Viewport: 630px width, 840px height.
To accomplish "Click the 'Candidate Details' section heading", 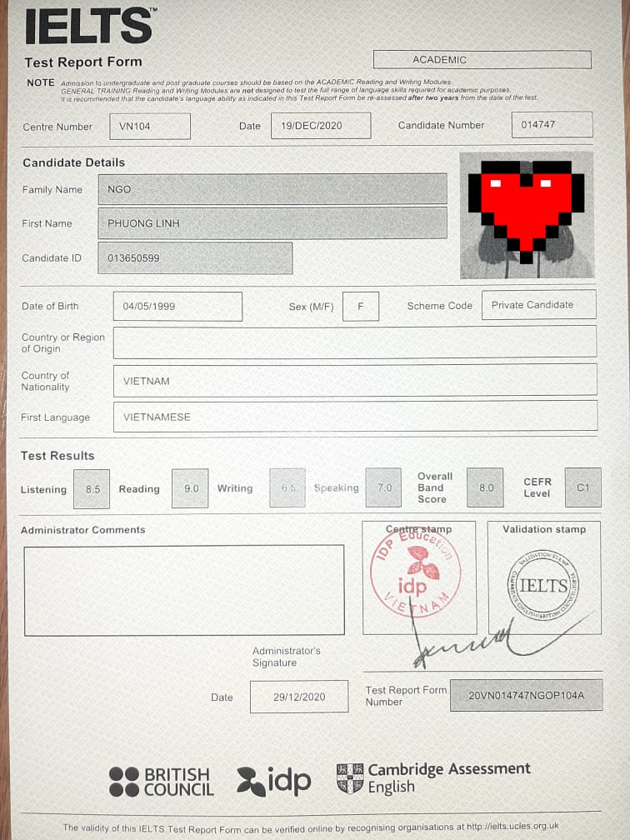I will (x=73, y=162).
